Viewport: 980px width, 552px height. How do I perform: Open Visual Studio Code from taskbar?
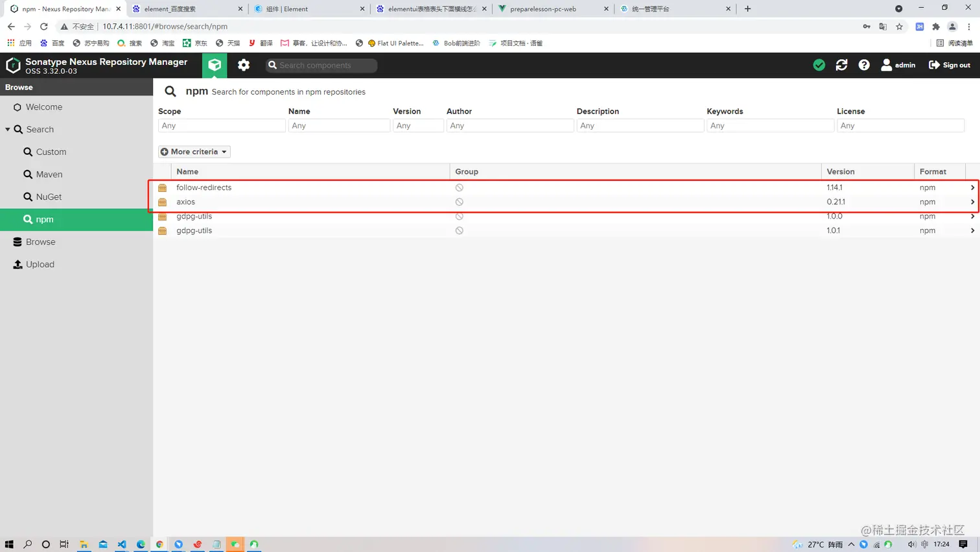coord(122,544)
